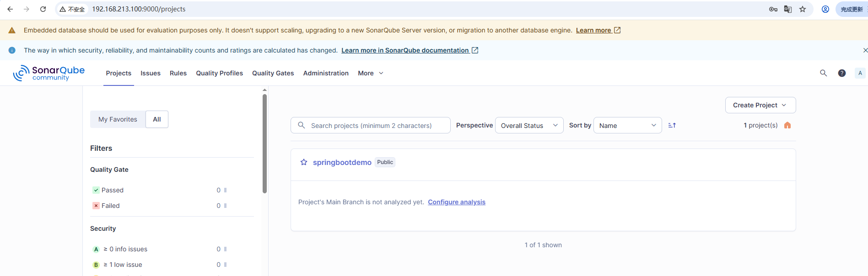Open the Perspective Overall Status dropdown
Screen dimensions: 868x276
coord(529,125)
